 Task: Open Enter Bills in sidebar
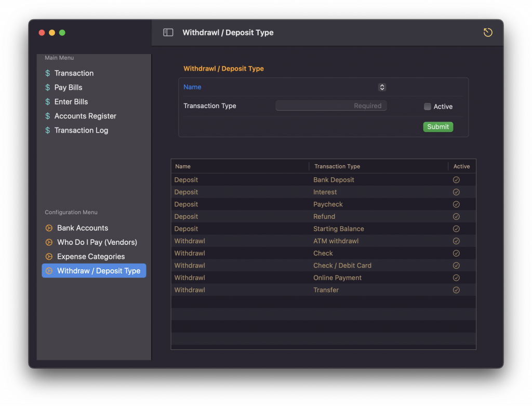click(x=71, y=102)
